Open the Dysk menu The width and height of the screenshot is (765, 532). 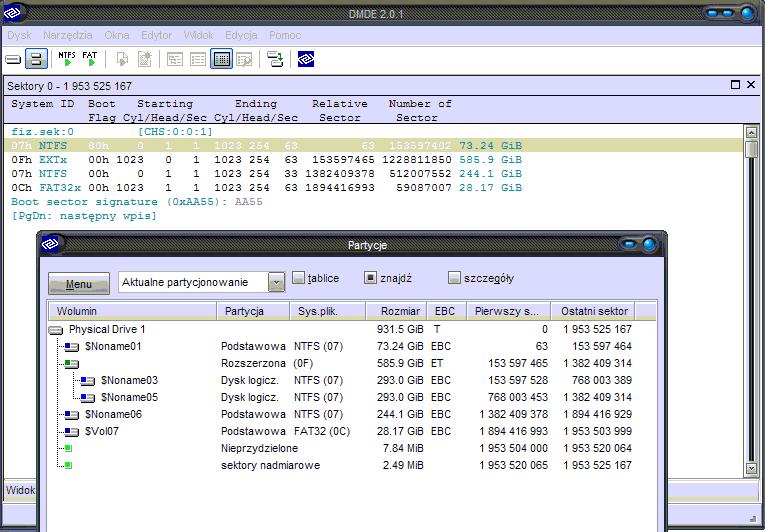(x=19, y=35)
